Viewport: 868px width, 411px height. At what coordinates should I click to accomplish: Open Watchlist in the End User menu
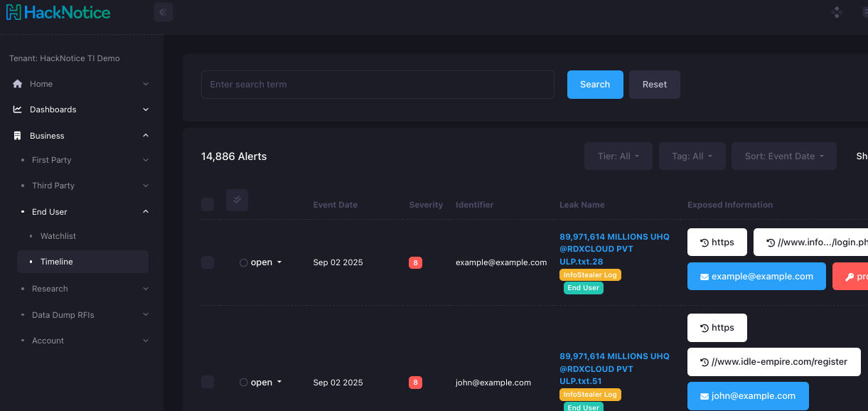tap(58, 236)
